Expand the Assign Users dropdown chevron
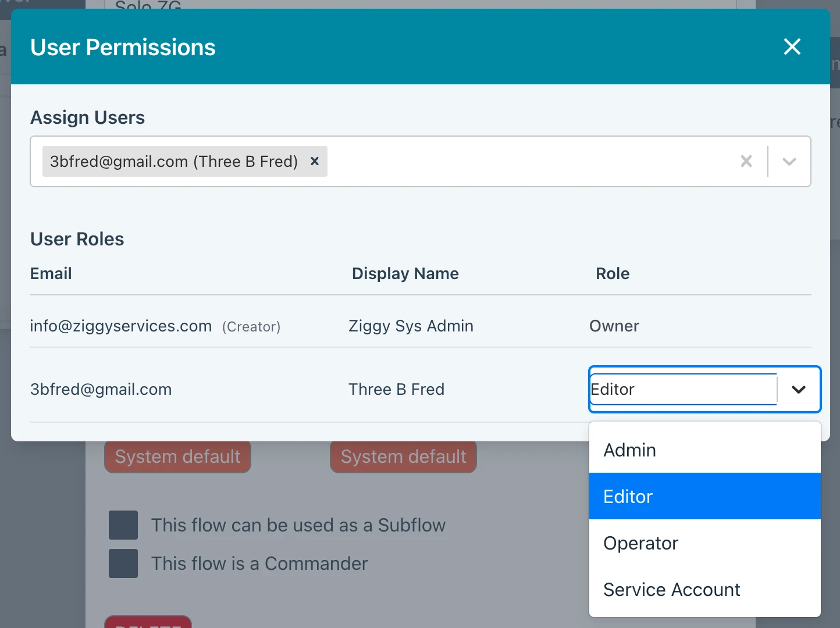 [789, 161]
